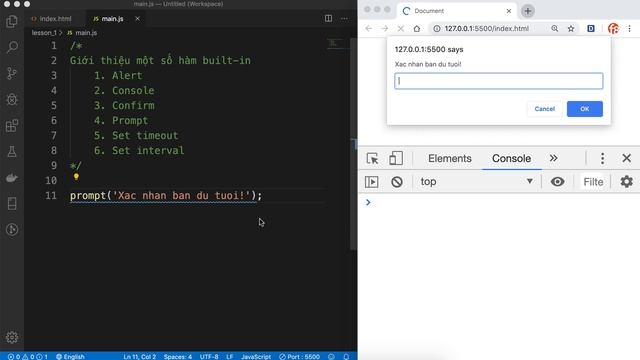Open the zoom magnifier in the address bar
The width and height of the screenshot is (640, 360).
554,28
